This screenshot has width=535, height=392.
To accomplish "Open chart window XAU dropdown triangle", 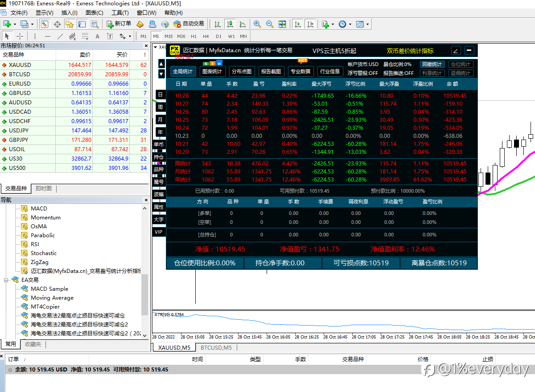I will tap(155, 47).
